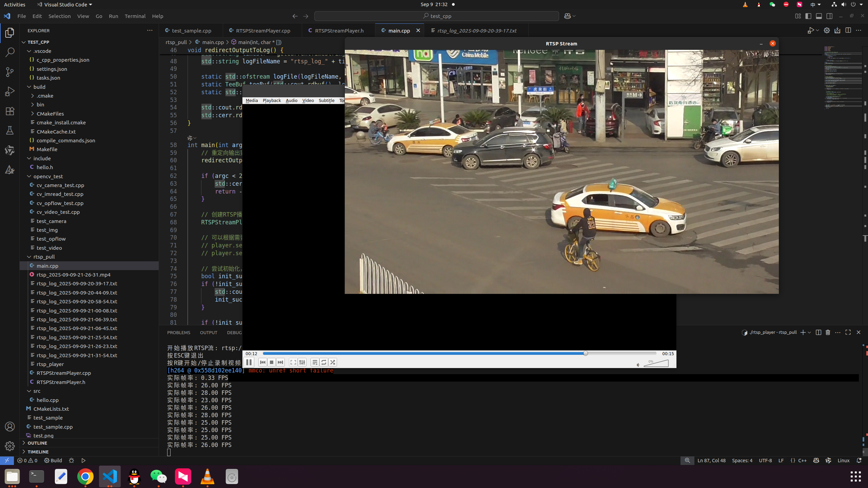Skip to previous media in VLC
Image resolution: width=868 pixels, height=488 pixels.
[262, 362]
